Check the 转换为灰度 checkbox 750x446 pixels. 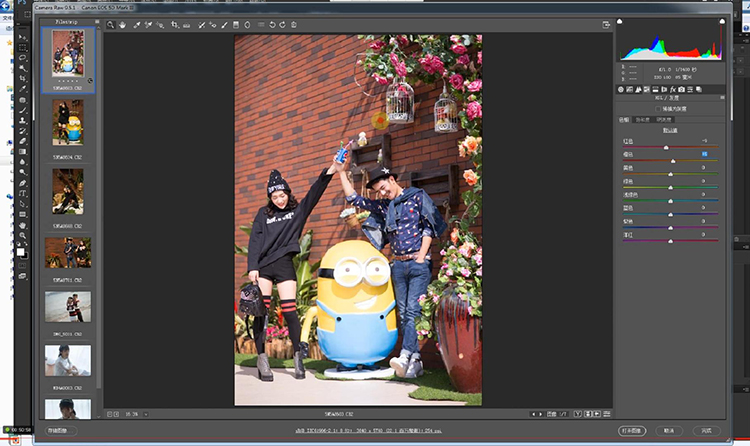(658, 109)
